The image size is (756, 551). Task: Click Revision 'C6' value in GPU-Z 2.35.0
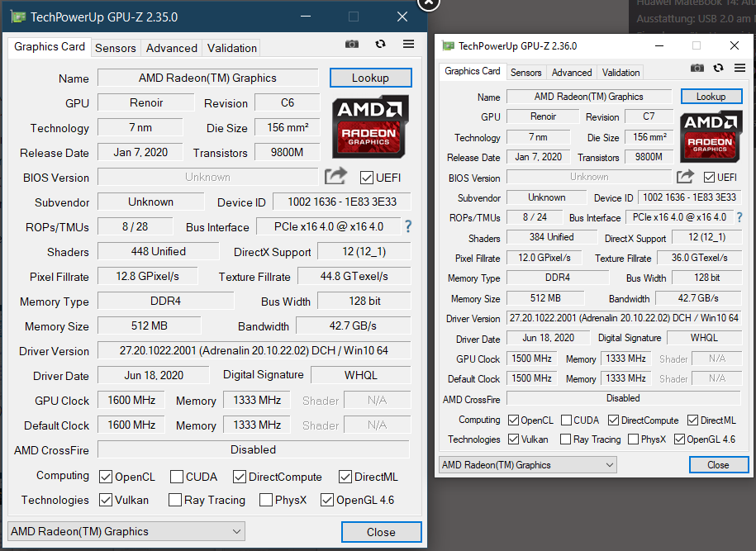pyautogui.click(x=288, y=102)
